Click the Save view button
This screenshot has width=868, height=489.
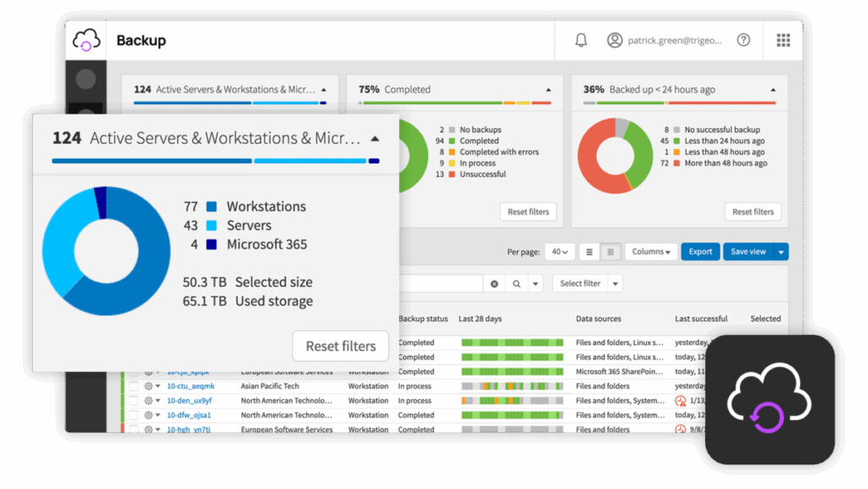[x=748, y=252]
